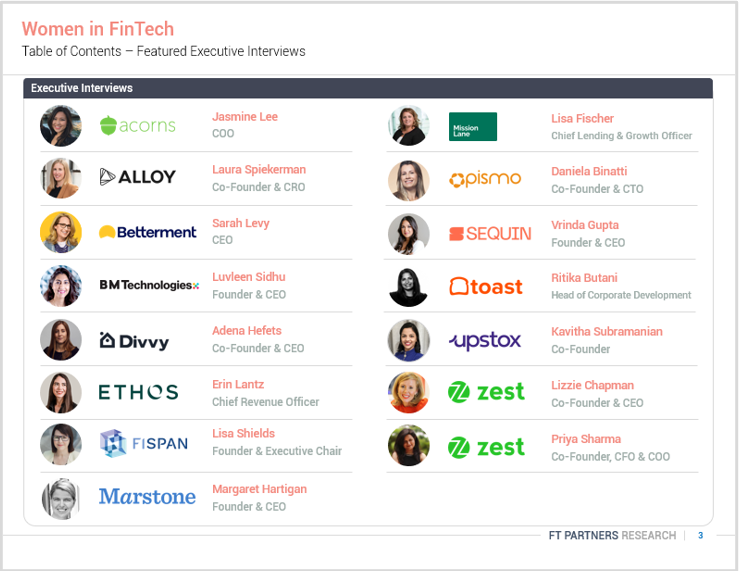Viewport: 739px width, 571px height.
Task: Select the Pismo logo
Action: (x=485, y=179)
